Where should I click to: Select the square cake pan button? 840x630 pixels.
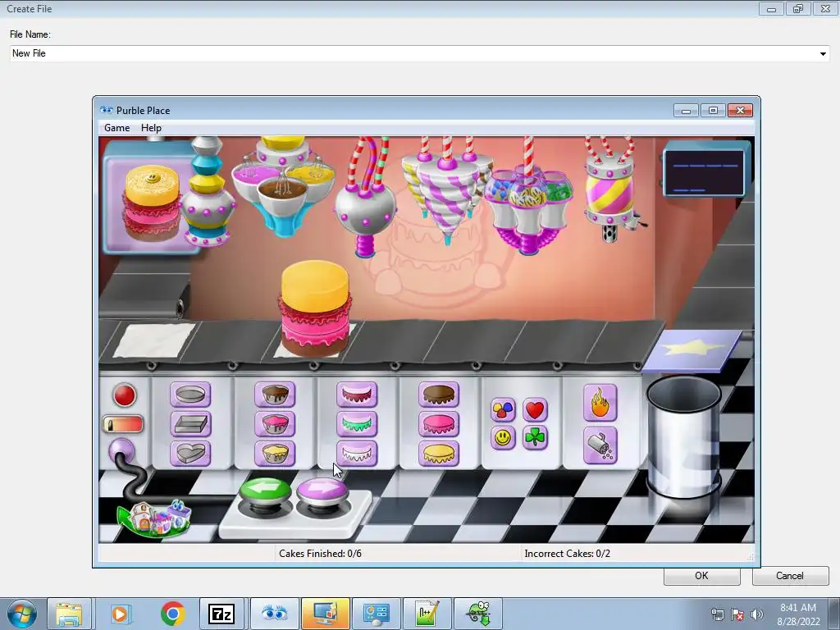(x=190, y=424)
